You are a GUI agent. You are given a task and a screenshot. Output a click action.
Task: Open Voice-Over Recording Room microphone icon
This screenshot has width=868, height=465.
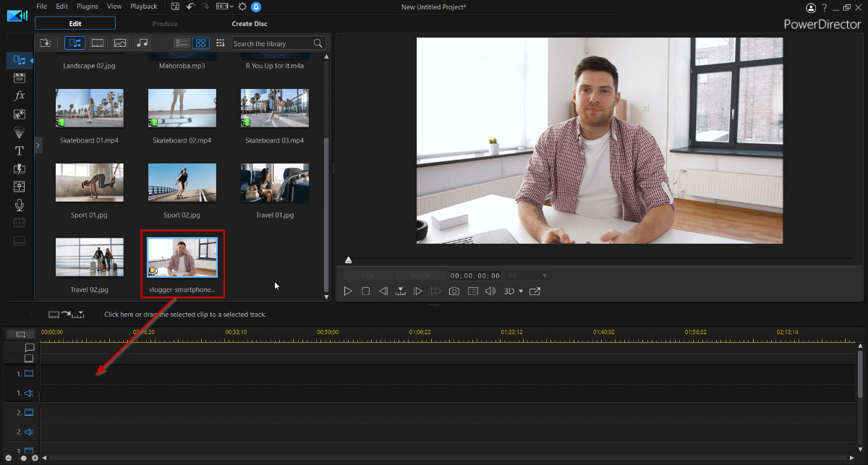20,205
